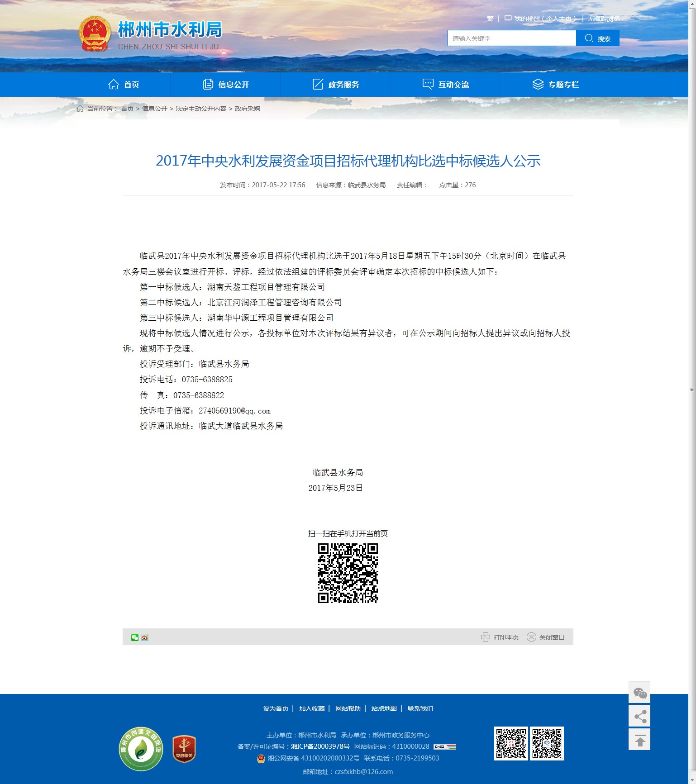Image resolution: width=696 pixels, height=784 pixels.
Task: Click complaint email 2740569190@qq.com
Action: point(234,411)
